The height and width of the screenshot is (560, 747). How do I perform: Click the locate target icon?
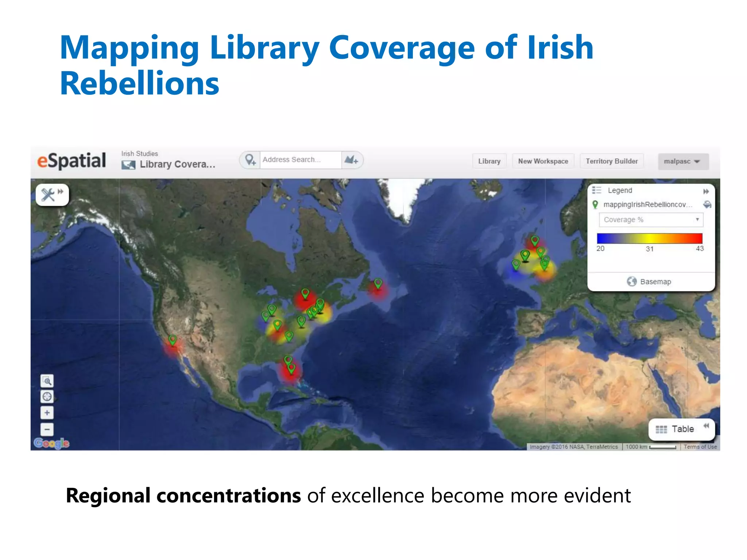point(47,397)
